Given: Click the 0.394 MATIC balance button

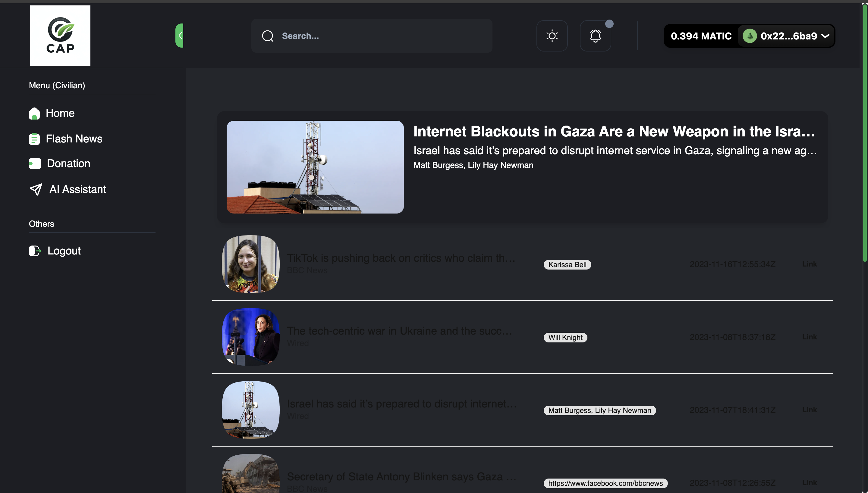Looking at the screenshot, I should (x=701, y=36).
